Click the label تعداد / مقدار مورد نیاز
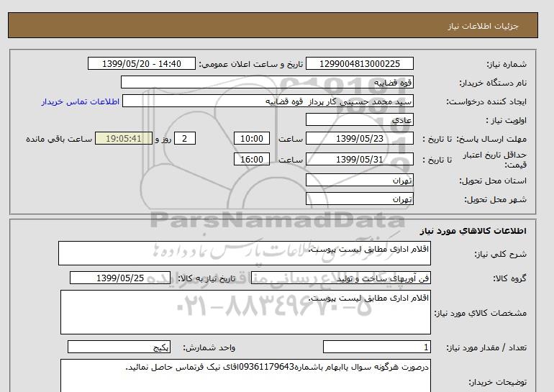Viewport: 554px width, 392px height. click(486, 348)
